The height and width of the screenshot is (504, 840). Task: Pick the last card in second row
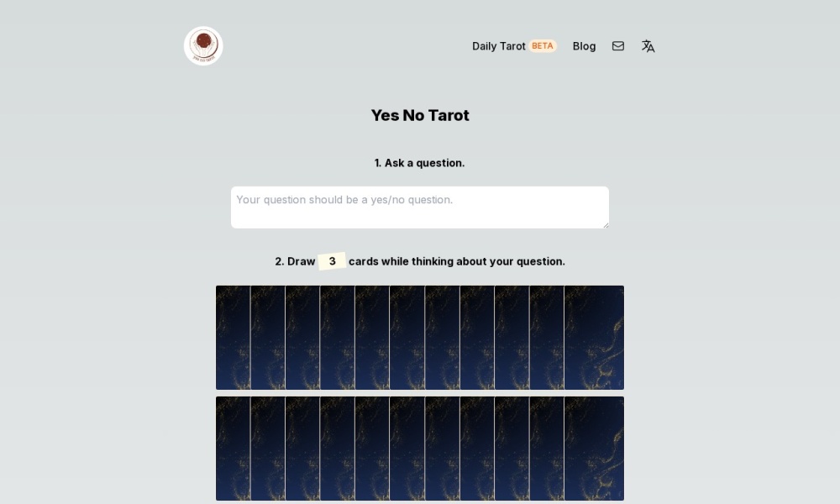pyautogui.click(x=594, y=449)
